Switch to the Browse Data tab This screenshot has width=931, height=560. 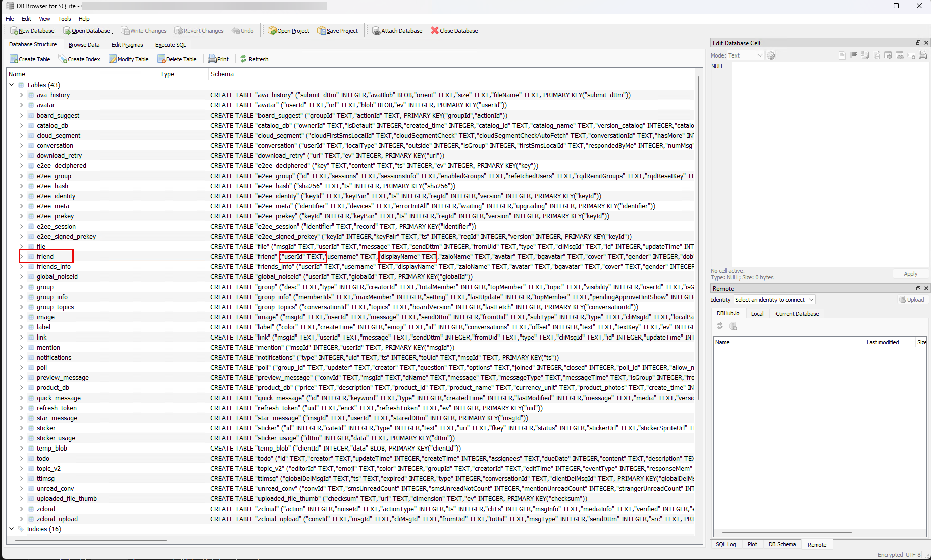coord(84,45)
